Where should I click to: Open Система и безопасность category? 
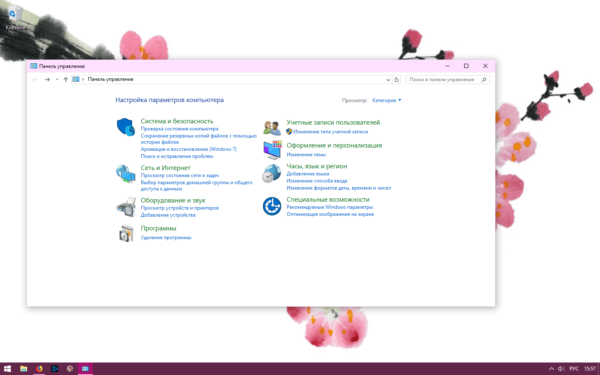coord(177,121)
